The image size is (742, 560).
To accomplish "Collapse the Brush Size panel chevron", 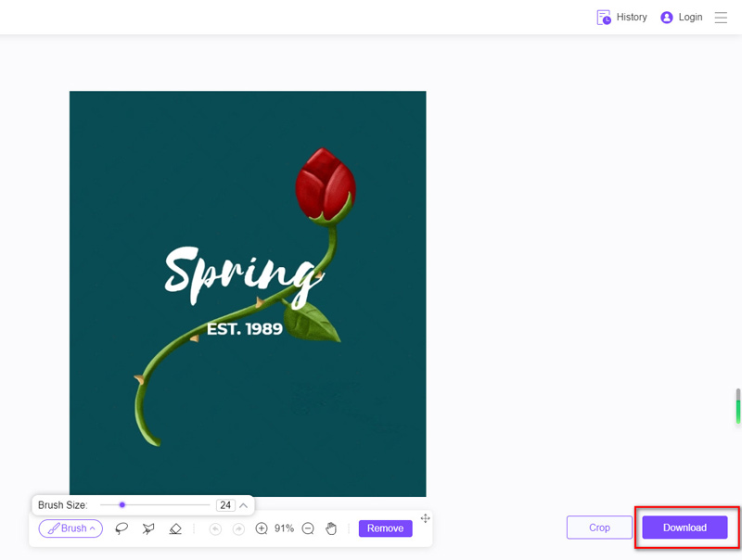I will pyautogui.click(x=243, y=505).
